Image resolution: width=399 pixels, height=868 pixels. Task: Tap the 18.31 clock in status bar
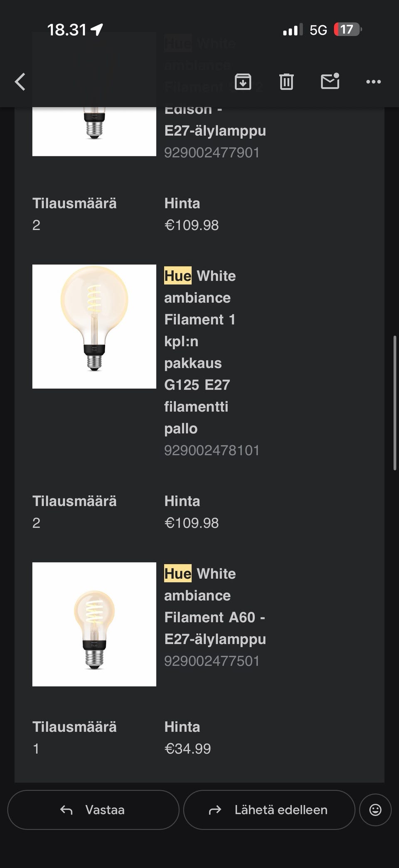coord(67,30)
